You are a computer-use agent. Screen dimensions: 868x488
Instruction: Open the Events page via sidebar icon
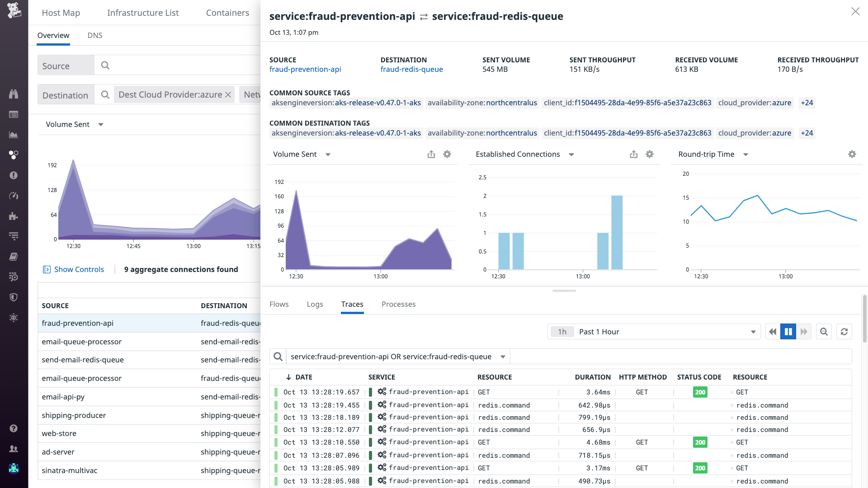coord(14,114)
